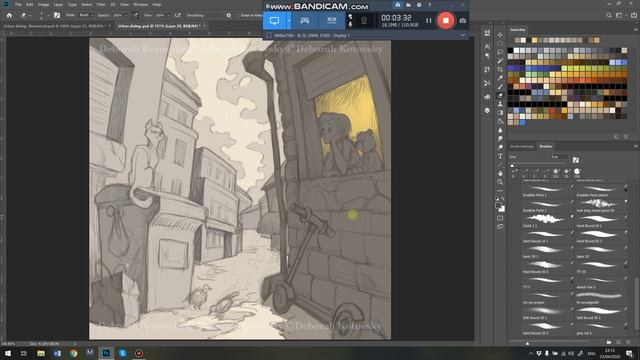The height and width of the screenshot is (360, 640).
Task: Open the Opacity value dropdown arrow
Action: click(125, 15)
